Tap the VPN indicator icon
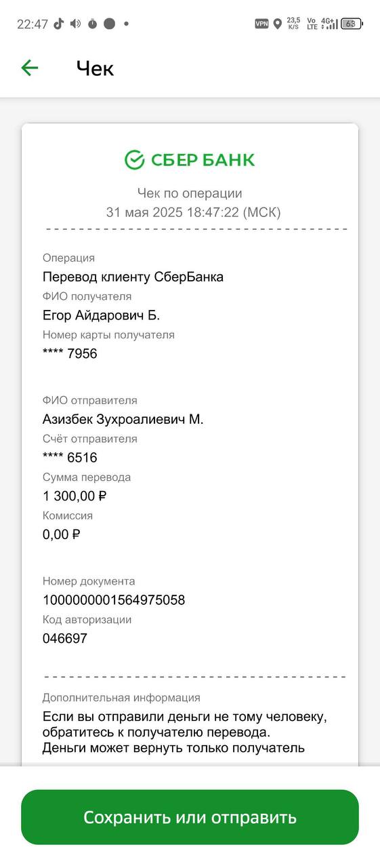This screenshot has width=380, height=868. (261, 24)
